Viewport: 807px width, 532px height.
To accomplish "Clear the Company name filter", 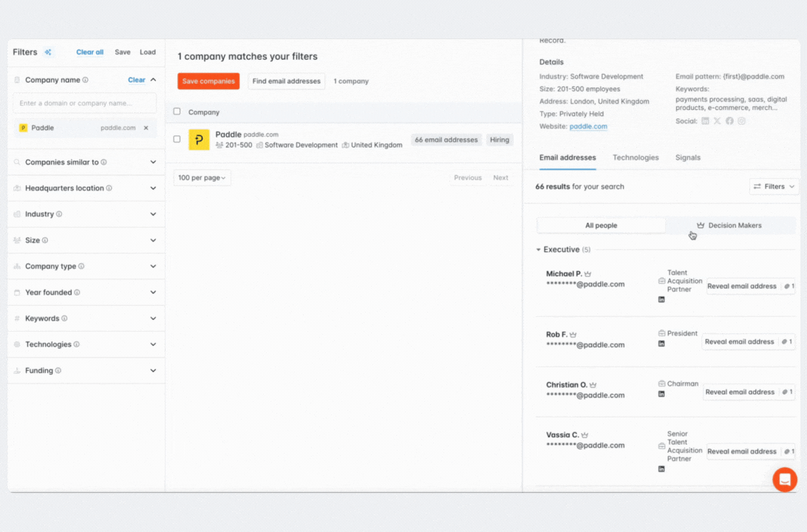I will [x=137, y=80].
